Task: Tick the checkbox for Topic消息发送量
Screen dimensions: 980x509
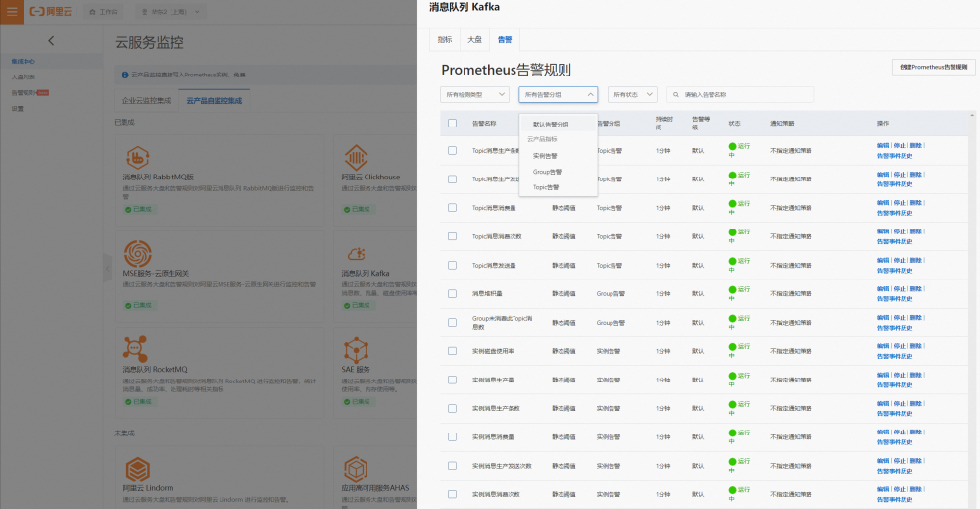Action: (452, 265)
